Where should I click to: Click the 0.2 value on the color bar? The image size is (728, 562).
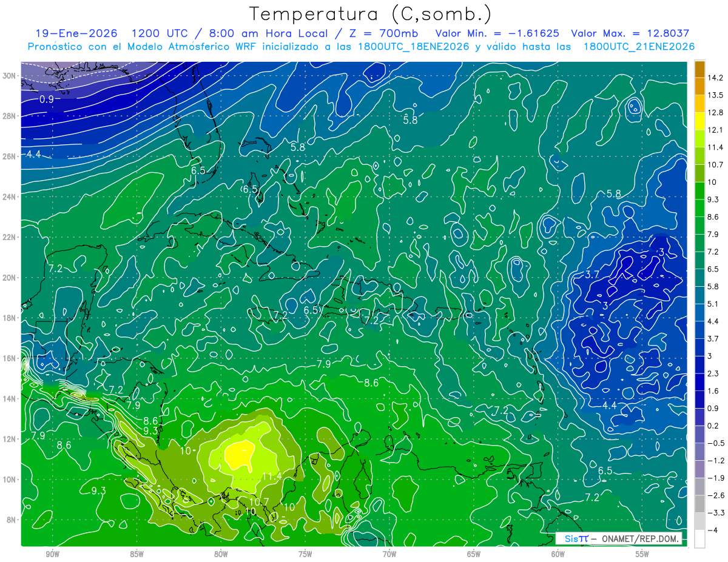tap(712, 426)
